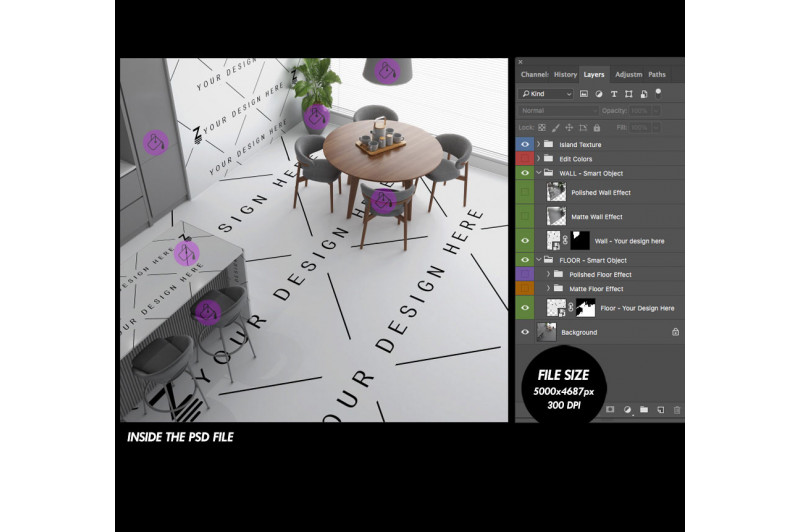
Task: Click the shape layer filter icon
Action: pos(627,93)
